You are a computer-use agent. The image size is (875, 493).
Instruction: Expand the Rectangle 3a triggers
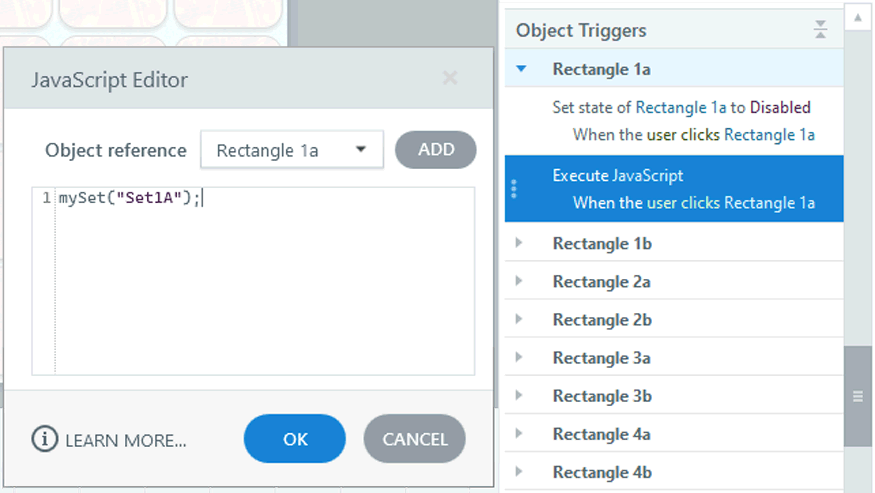[519, 357]
